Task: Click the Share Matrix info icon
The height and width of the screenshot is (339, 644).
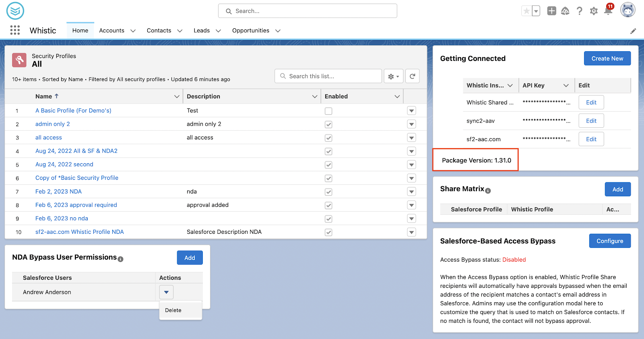Action: point(488,191)
